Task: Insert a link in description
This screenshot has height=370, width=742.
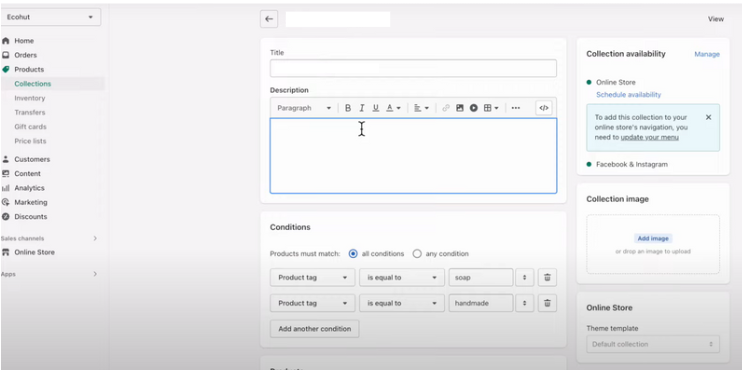Action: point(446,108)
